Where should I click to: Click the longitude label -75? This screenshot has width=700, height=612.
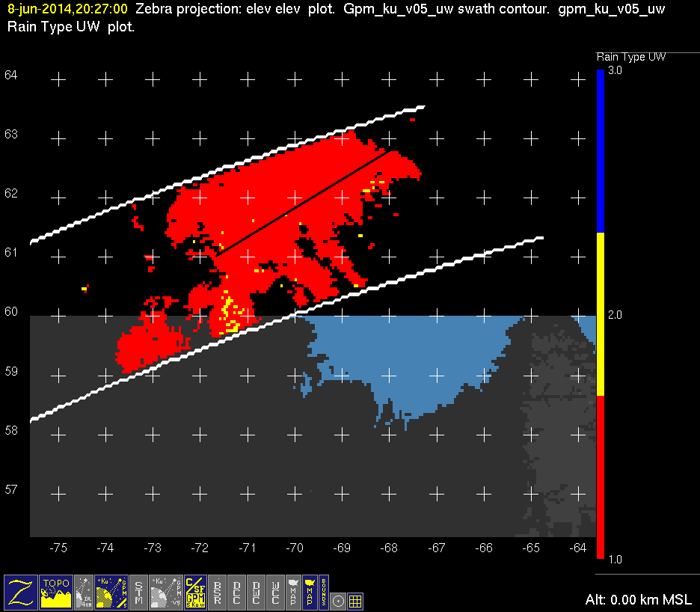pyautogui.click(x=58, y=548)
